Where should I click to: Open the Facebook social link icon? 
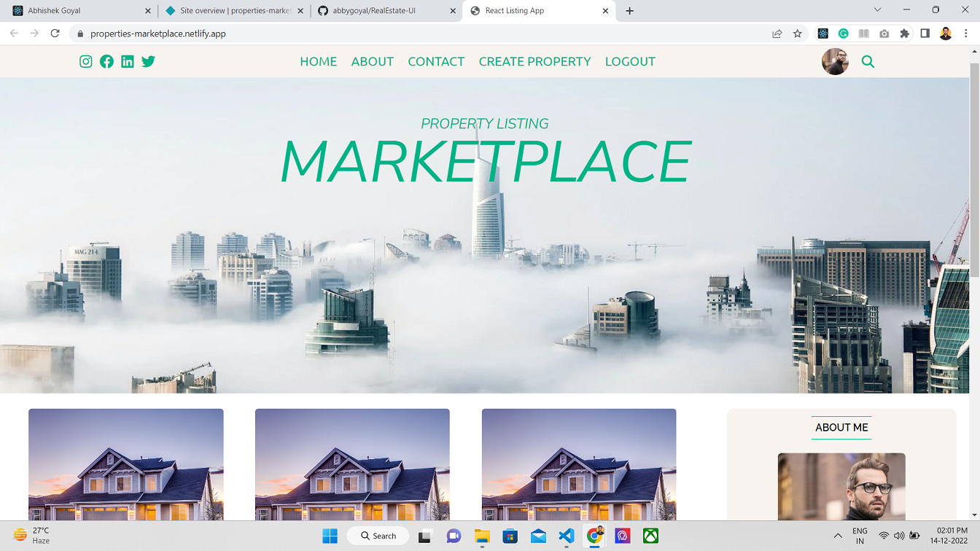coord(106,61)
